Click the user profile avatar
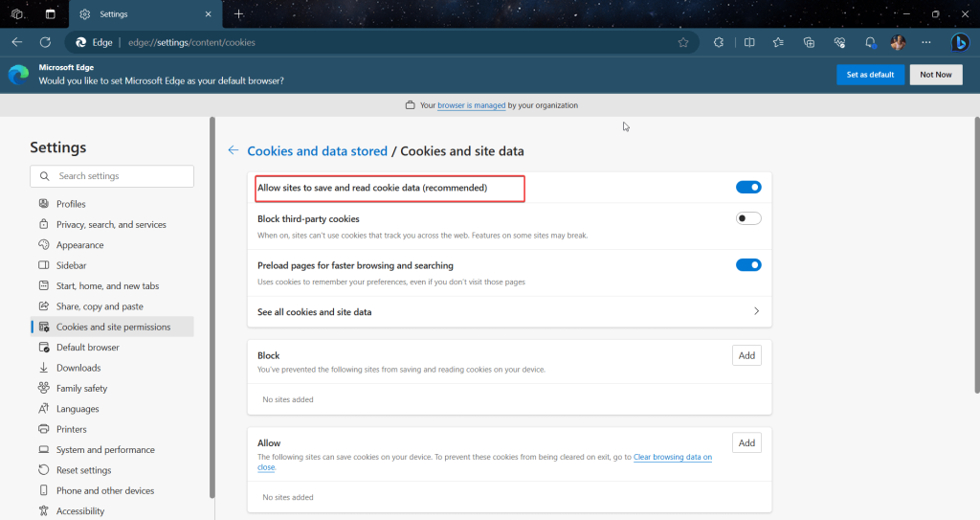This screenshot has width=980, height=520. 898,42
